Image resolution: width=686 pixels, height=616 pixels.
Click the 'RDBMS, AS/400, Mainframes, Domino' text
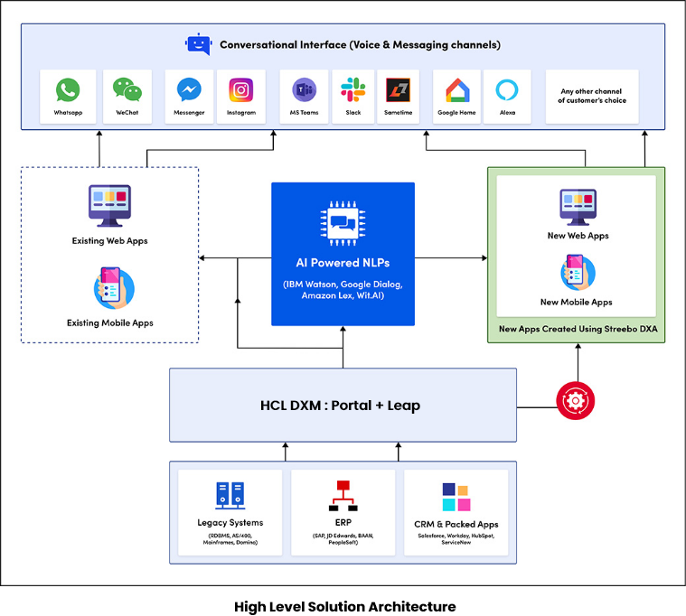[230, 539]
